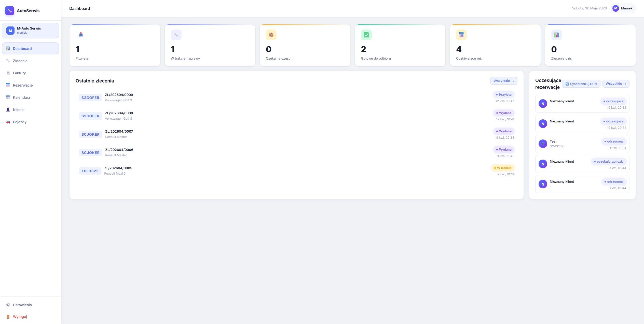Image resolution: width=644 pixels, height=324 pixels.
Task: Open the Maniek user profile chip
Action: 623,8
